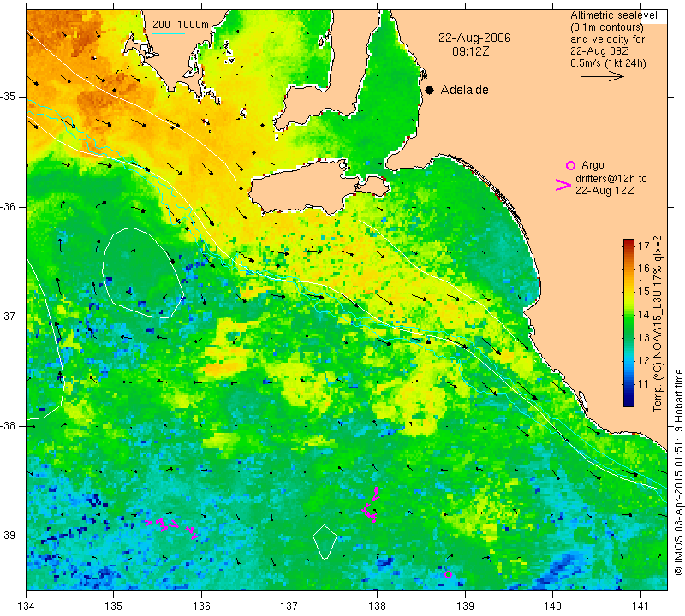Screen dimensions: 685x616
Task: Click the date text 22-Aug-2006
Action: click(474, 38)
